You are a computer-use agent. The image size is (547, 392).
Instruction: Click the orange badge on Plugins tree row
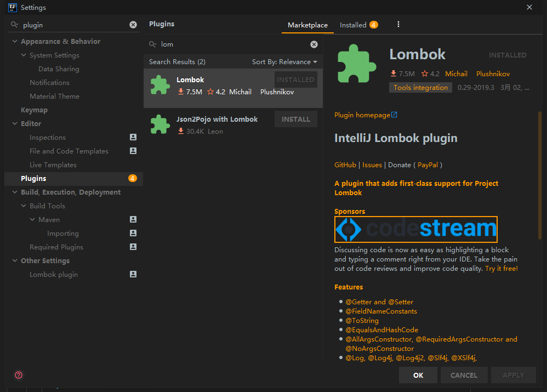tap(133, 178)
